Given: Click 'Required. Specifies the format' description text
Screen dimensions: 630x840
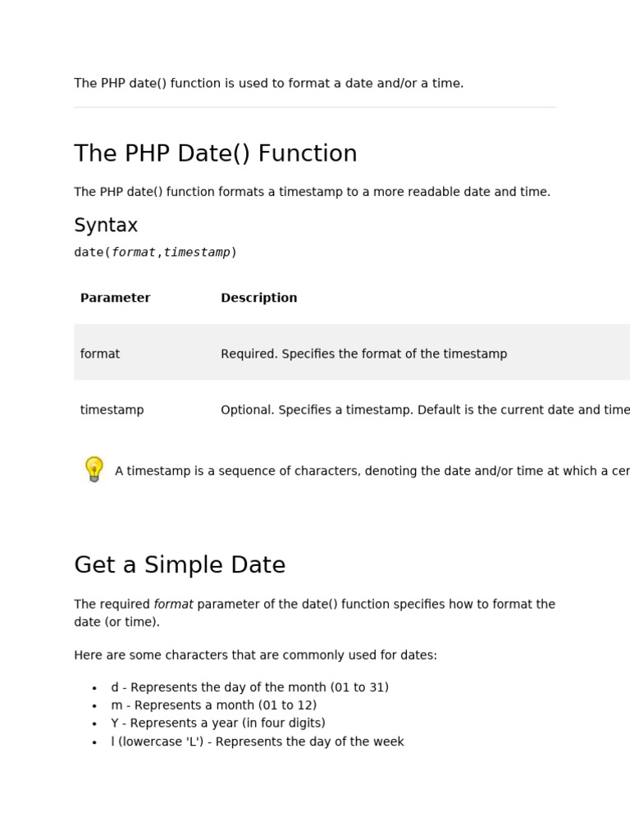Looking at the screenshot, I should (363, 354).
